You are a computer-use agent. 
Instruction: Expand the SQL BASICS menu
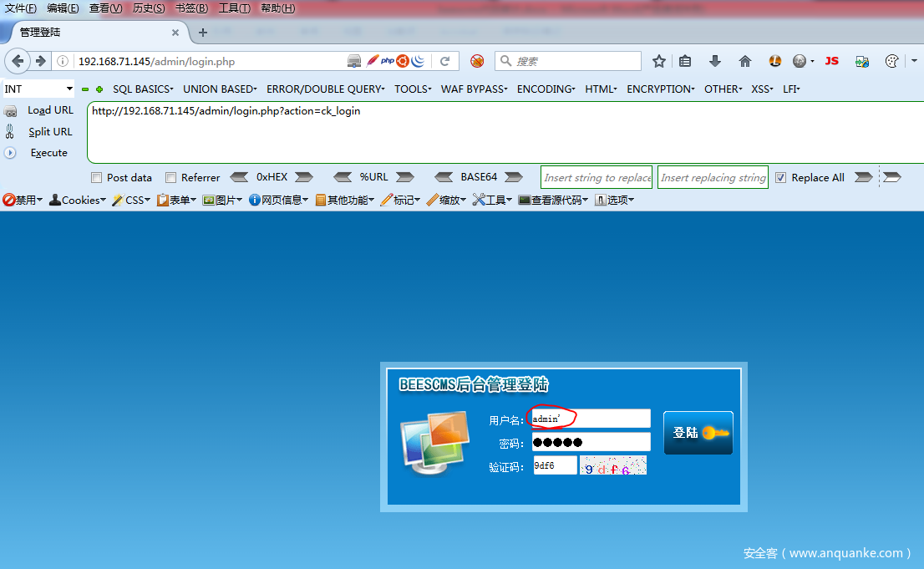[143, 89]
